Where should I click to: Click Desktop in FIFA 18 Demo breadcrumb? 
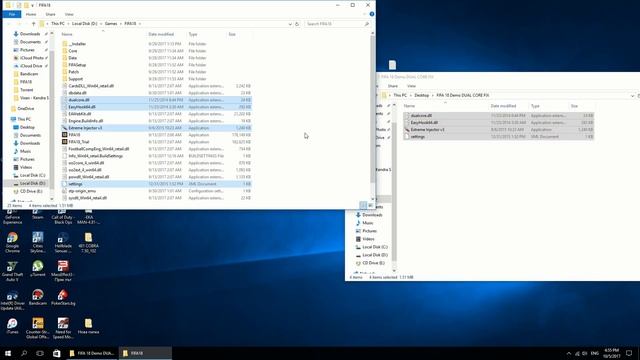pos(422,95)
